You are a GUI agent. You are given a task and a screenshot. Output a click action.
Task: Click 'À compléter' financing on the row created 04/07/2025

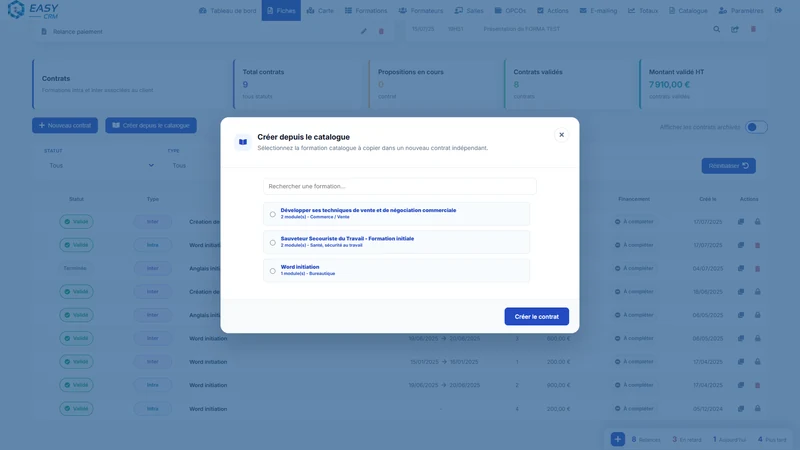pos(634,268)
